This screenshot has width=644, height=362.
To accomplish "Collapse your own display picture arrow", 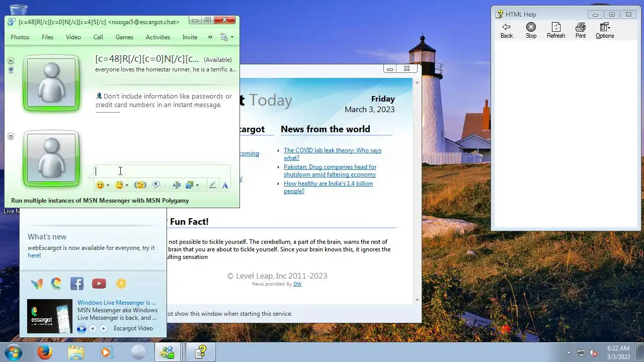I will coord(11,136).
